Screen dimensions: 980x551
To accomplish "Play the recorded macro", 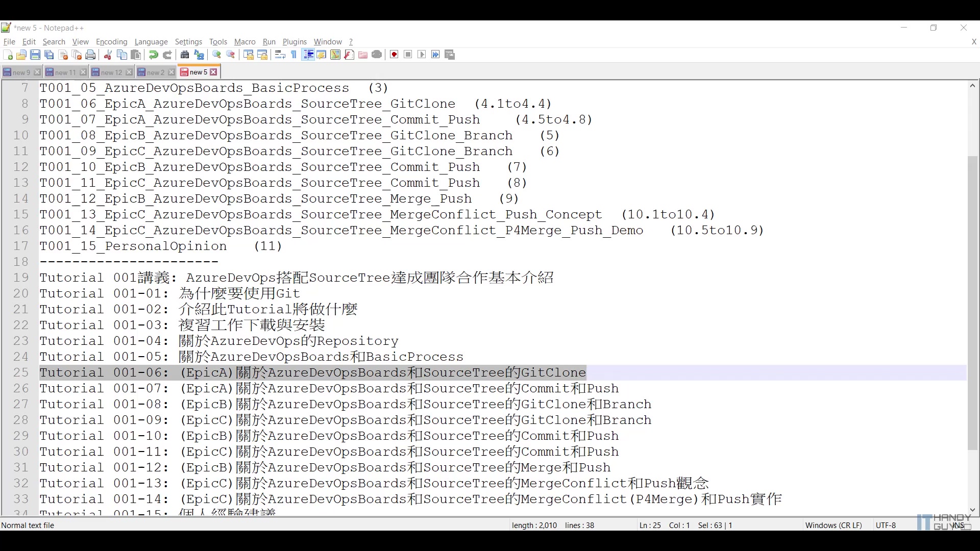I will [422, 55].
